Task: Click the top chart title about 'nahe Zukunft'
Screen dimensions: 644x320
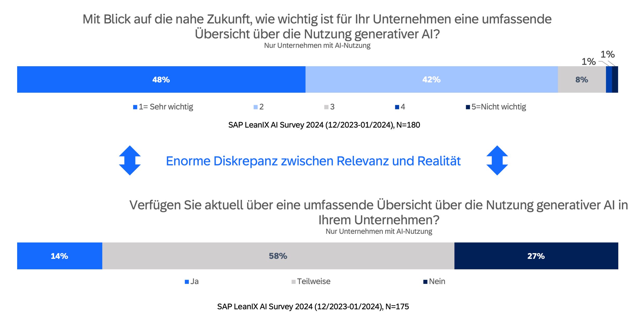Action: (x=317, y=26)
